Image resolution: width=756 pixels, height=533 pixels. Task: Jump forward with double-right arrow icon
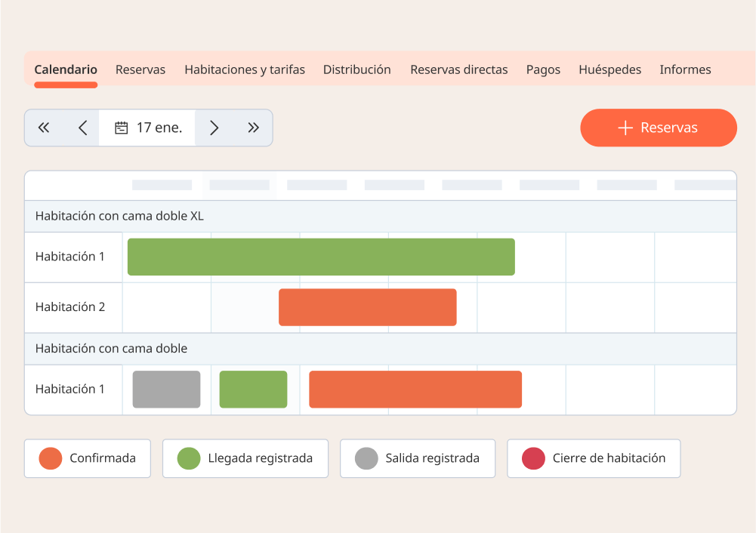click(x=254, y=128)
